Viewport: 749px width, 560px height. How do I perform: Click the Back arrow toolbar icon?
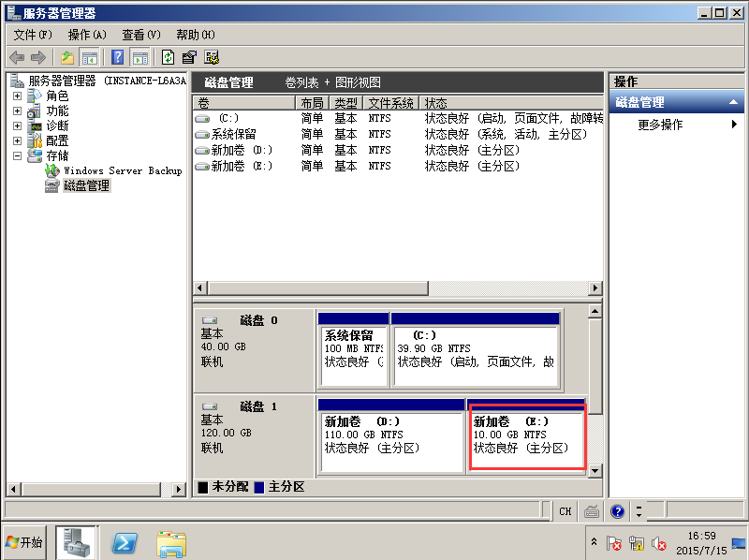(x=17, y=58)
